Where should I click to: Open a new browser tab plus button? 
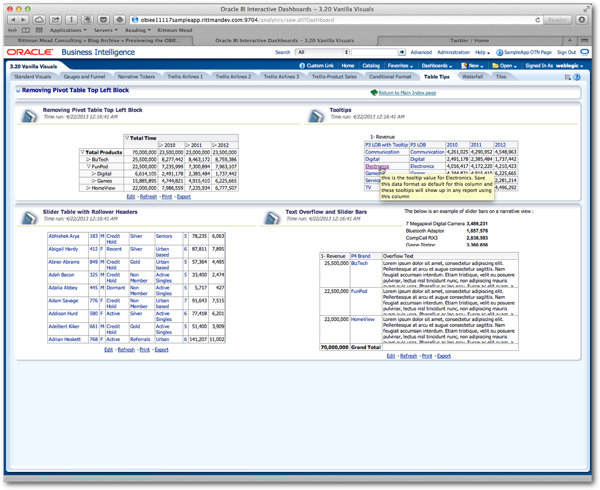tap(570, 40)
